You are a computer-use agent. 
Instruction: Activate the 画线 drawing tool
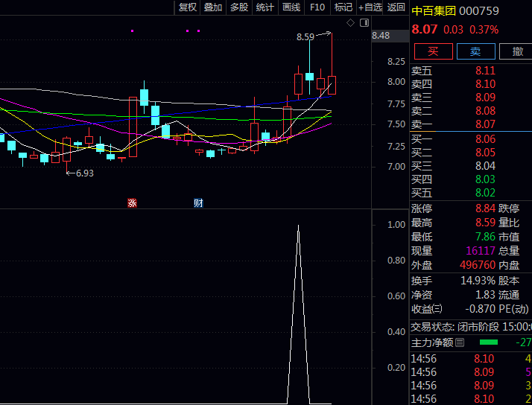(x=291, y=7)
